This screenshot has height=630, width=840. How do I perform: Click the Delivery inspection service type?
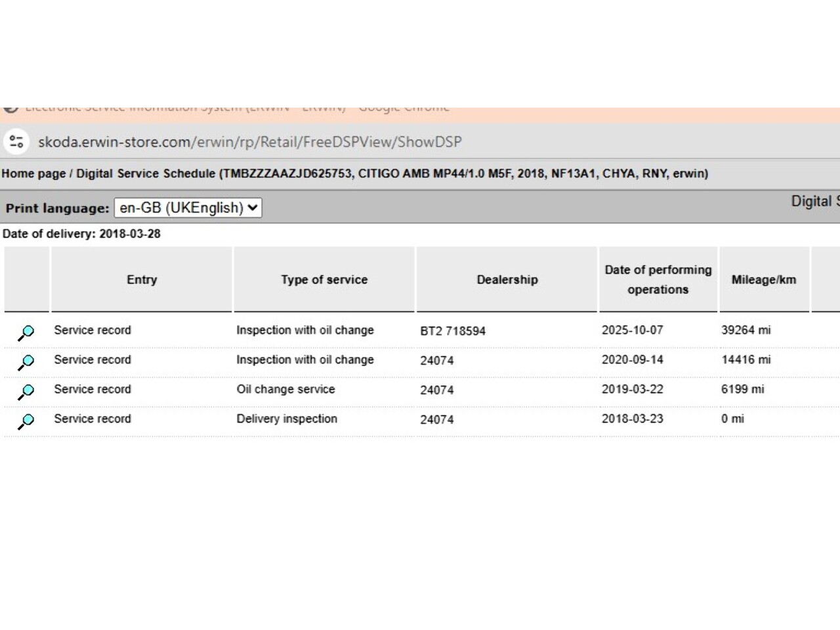pyautogui.click(x=287, y=419)
